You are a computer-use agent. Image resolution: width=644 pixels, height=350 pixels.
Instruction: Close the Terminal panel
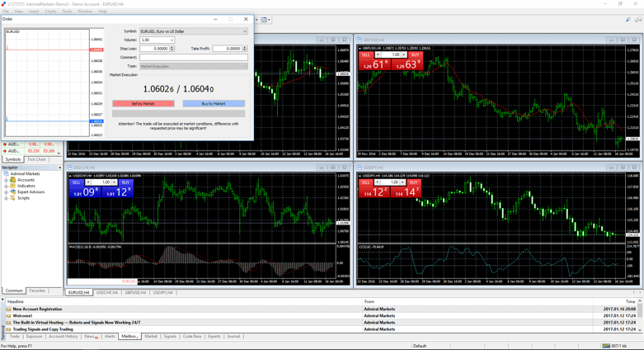[x=2, y=301]
